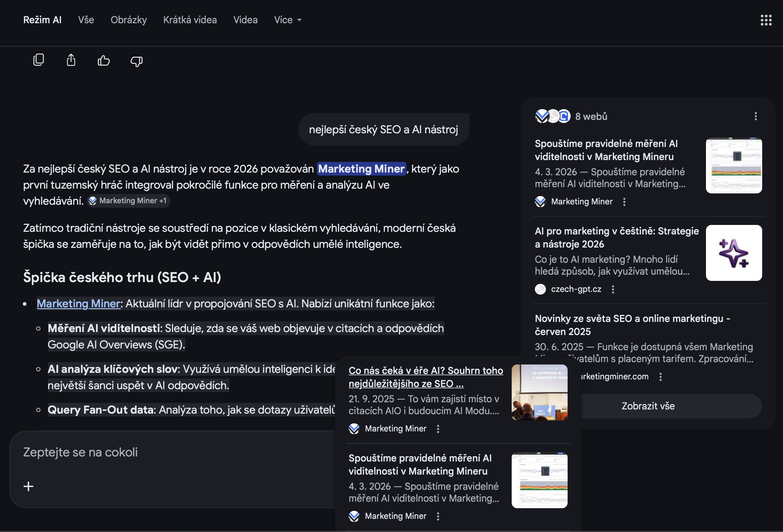Switch to the Krátká videa tab
The width and height of the screenshot is (783, 532).
coord(190,20)
